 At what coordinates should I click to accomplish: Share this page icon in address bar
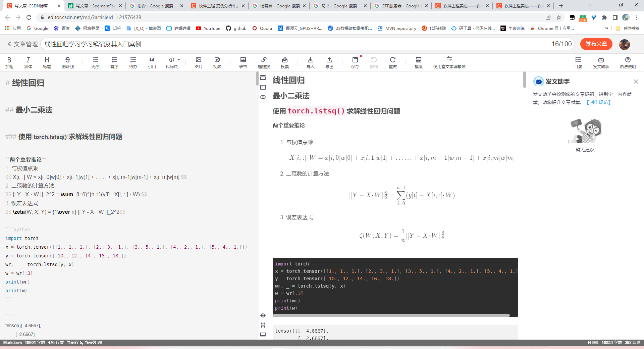pos(548,17)
